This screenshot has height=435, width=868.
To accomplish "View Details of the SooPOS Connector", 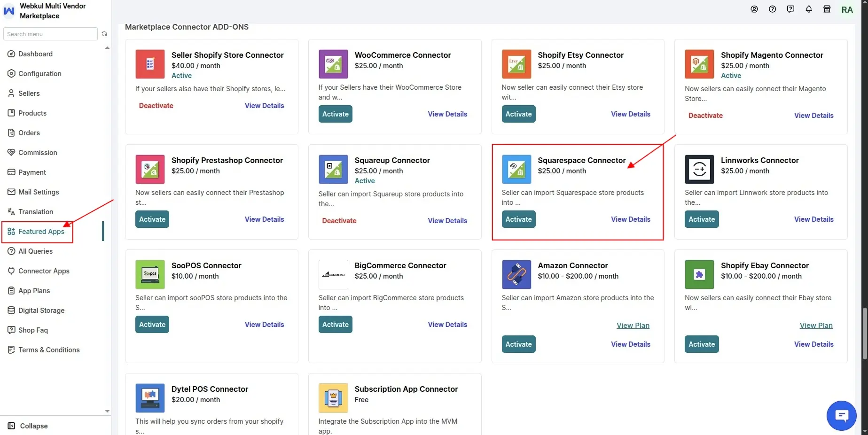I will [x=264, y=325].
